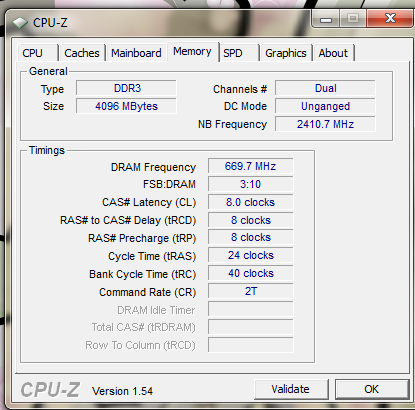Click the Bank Cycle Time (tRC) label

pyautogui.click(x=143, y=274)
